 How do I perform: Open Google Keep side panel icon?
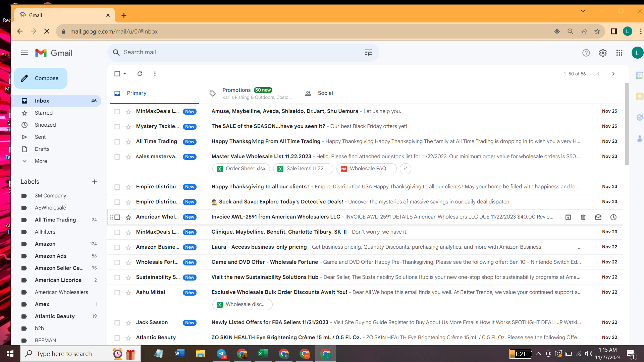click(x=640, y=97)
